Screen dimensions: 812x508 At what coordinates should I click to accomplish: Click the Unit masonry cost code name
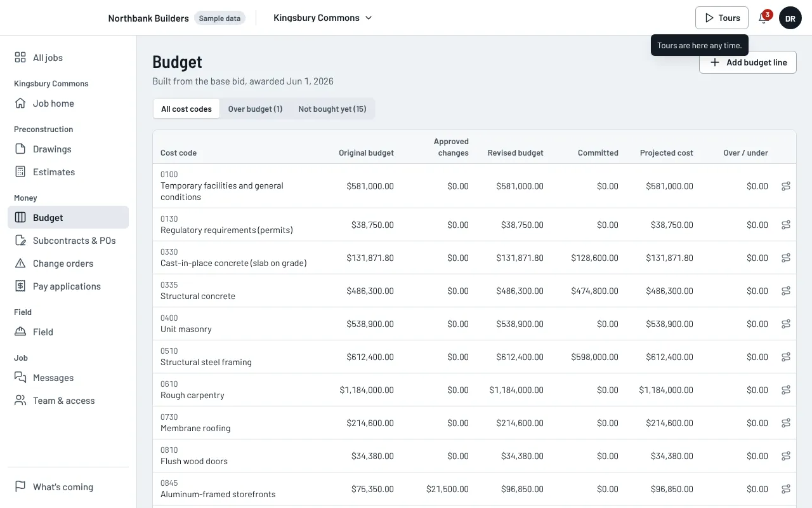click(x=186, y=329)
